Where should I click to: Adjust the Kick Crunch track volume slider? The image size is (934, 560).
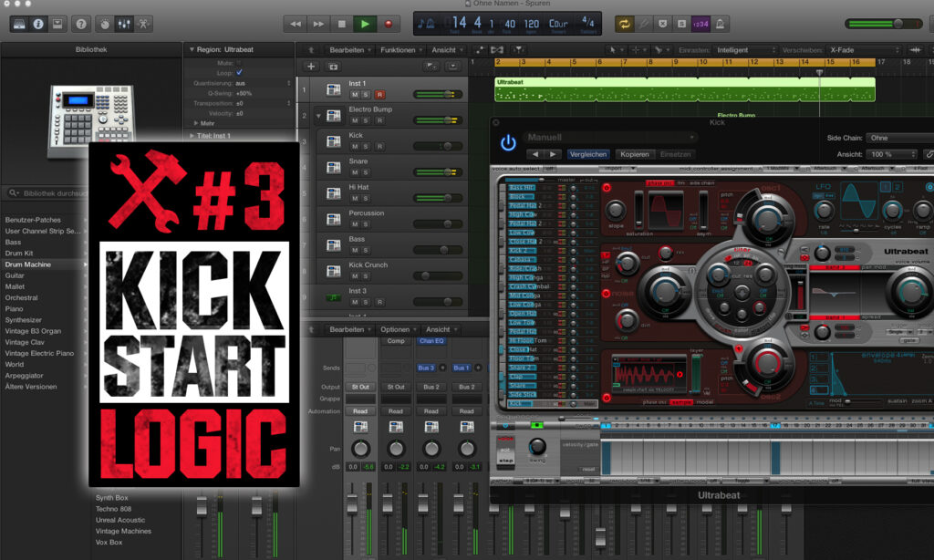(x=438, y=275)
